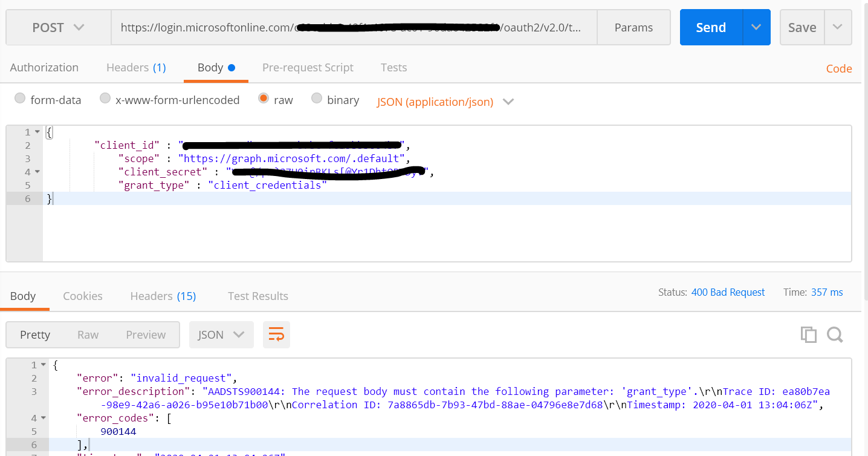
Task: Click the scope value https://graph.microsoft.com/.default
Action: click(x=291, y=158)
